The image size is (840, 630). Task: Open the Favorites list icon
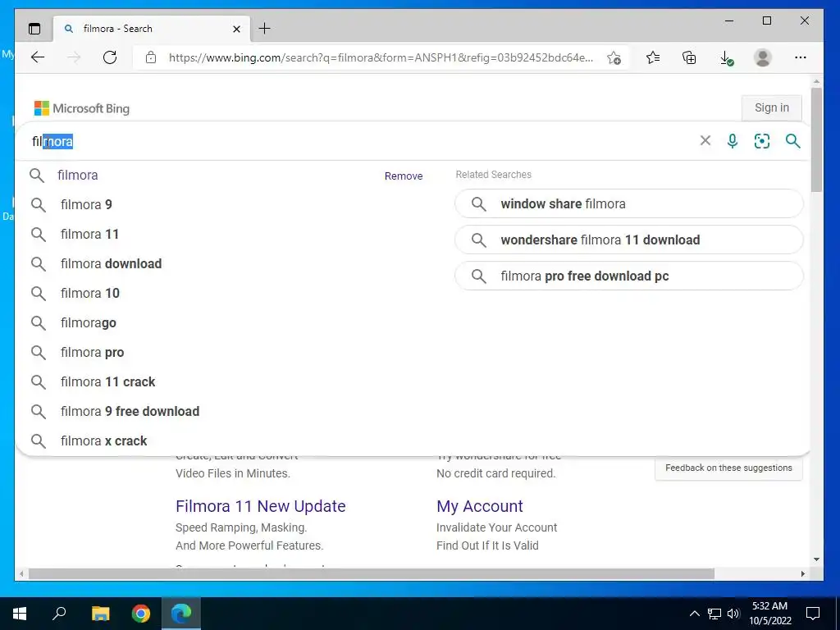point(652,57)
